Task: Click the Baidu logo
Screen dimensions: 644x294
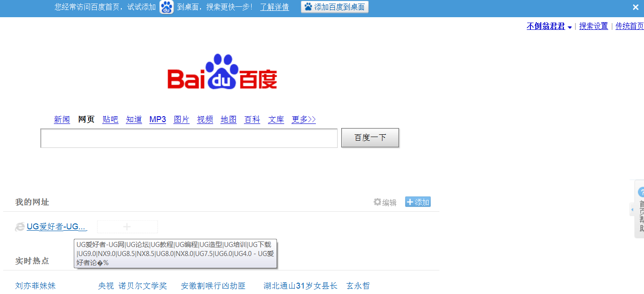Action: (222, 71)
